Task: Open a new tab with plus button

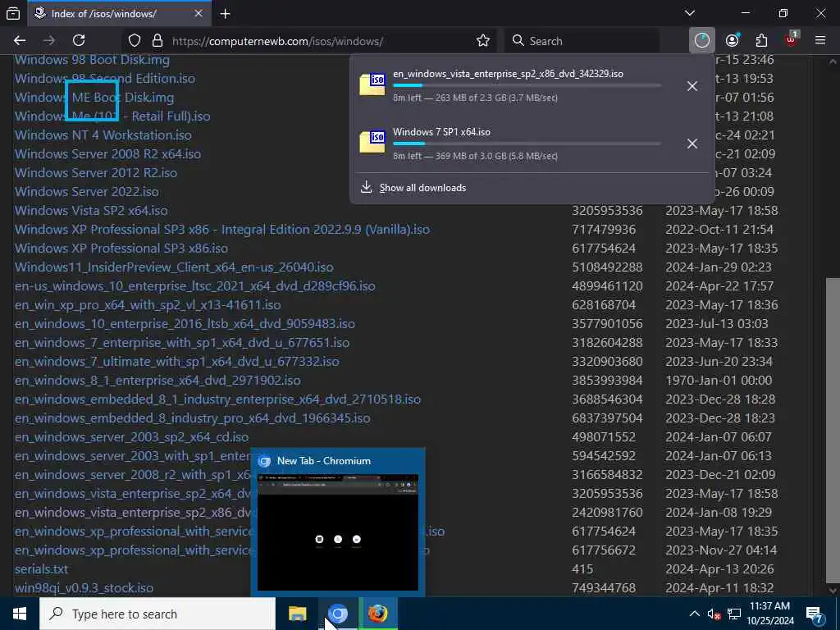Action: pyautogui.click(x=225, y=14)
